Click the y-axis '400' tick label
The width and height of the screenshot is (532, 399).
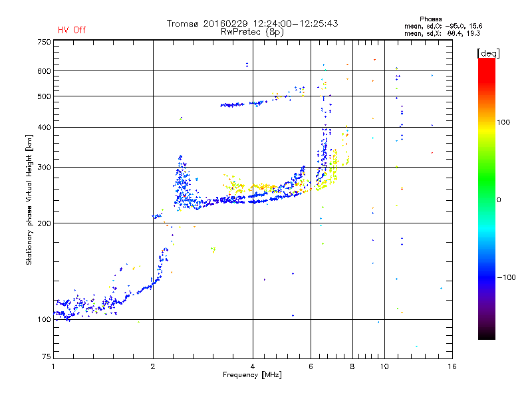click(x=44, y=127)
